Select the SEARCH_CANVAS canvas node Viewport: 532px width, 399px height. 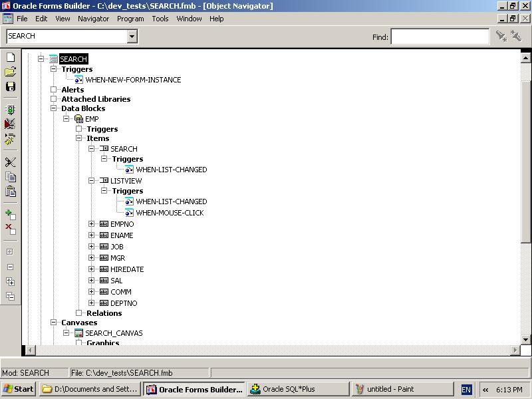[114, 333]
